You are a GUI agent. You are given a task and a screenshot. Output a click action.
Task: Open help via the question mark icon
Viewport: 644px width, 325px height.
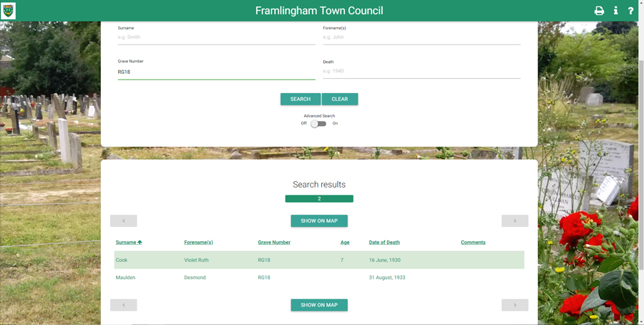(x=631, y=11)
